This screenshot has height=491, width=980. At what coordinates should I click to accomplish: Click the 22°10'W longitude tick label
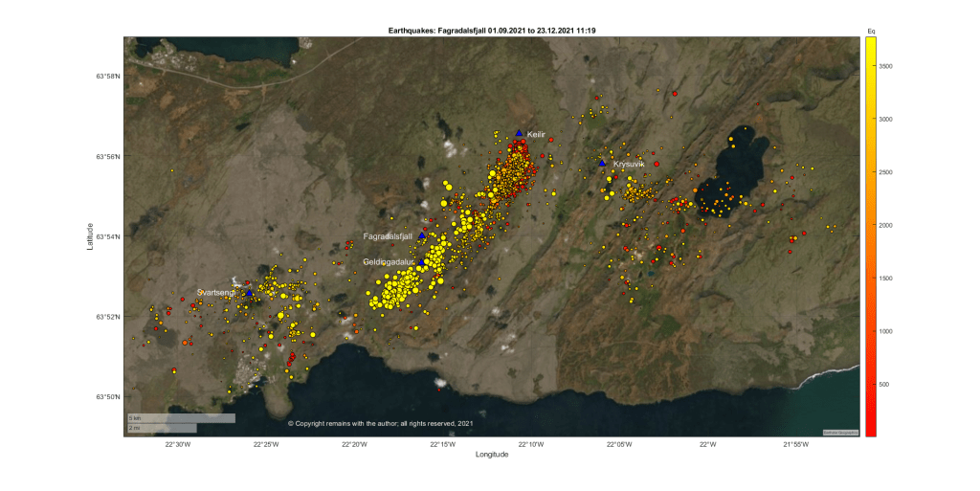pos(530,444)
